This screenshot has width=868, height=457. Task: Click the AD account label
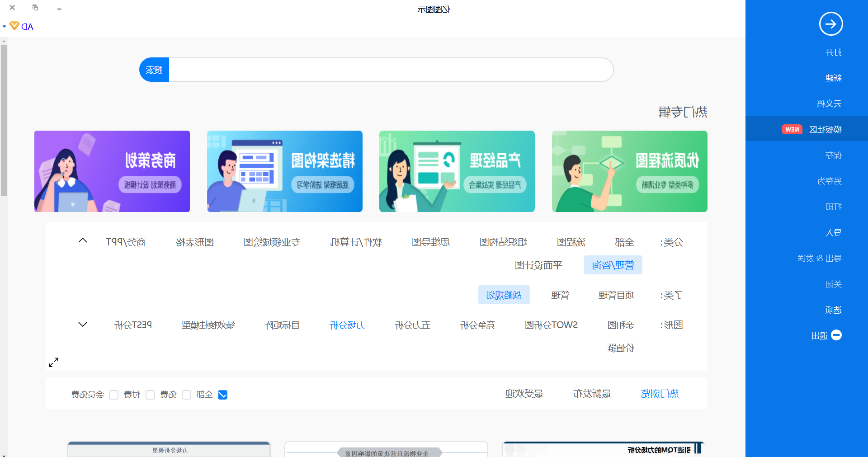(x=28, y=27)
